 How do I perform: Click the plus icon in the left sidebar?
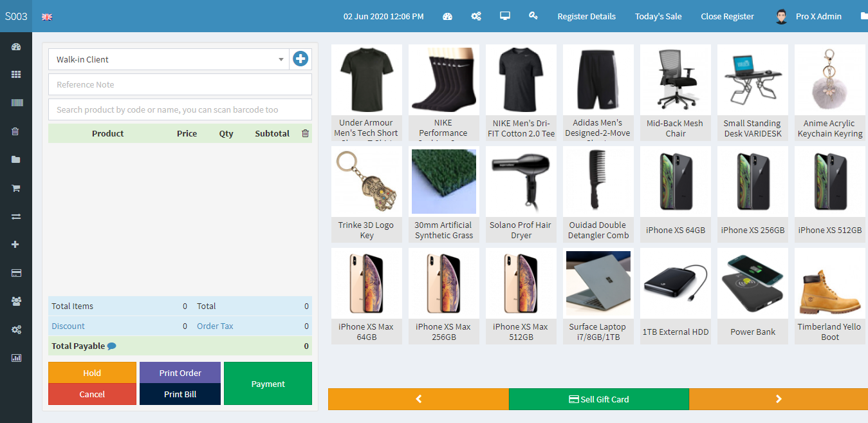click(x=16, y=245)
